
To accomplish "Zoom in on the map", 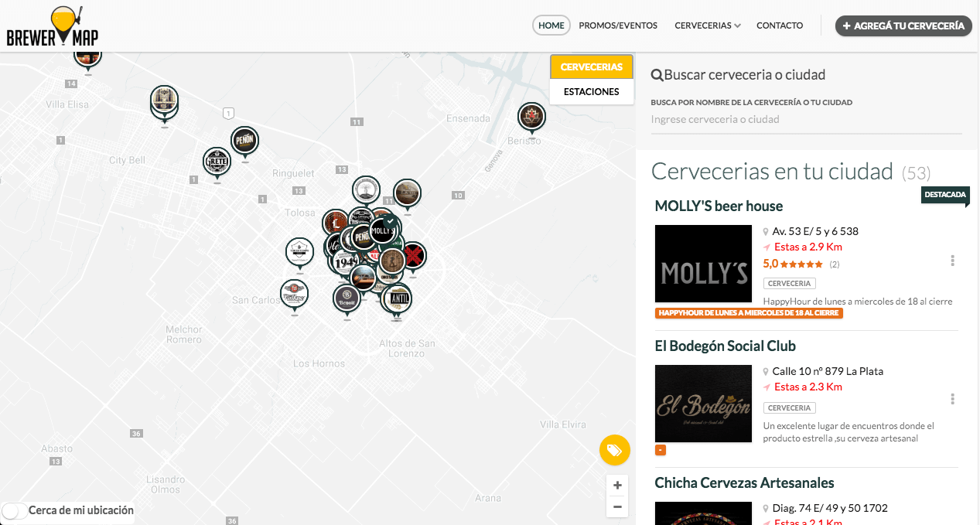I will 617,486.
